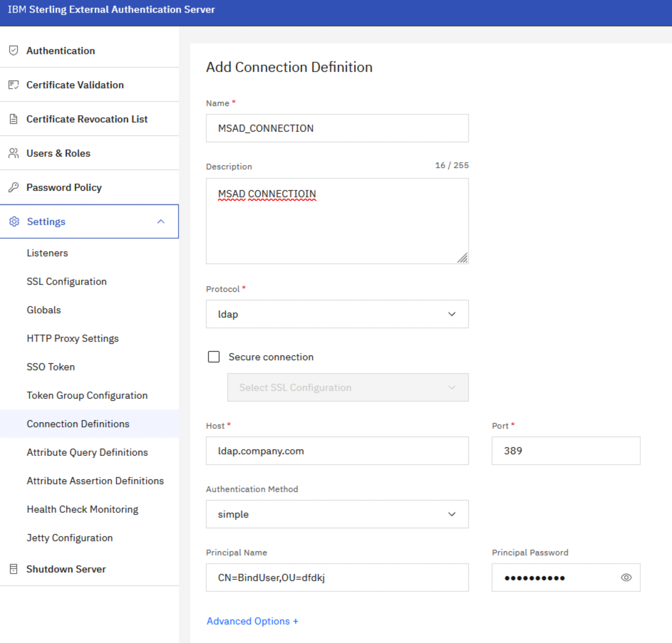672x643 pixels.
Task: Open the Authentication Method dropdown
Action: pyautogui.click(x=337, y=514)
